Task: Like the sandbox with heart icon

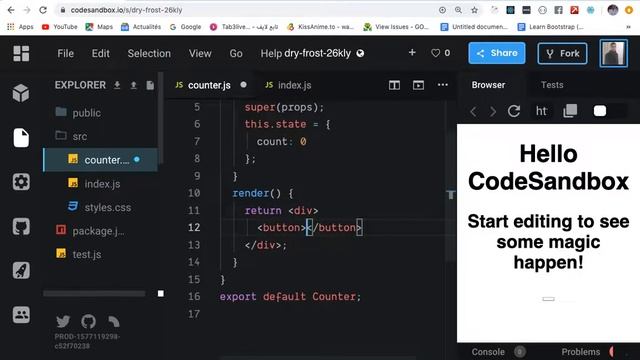Action: 436,53
